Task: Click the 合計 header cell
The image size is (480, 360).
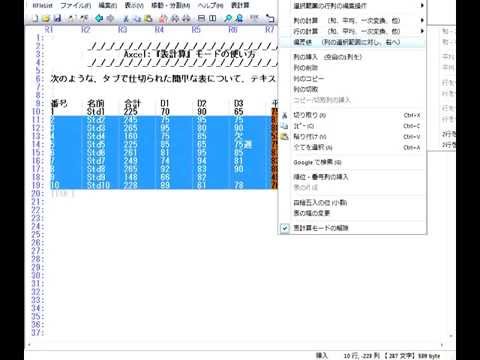Action: pos(132,103)
